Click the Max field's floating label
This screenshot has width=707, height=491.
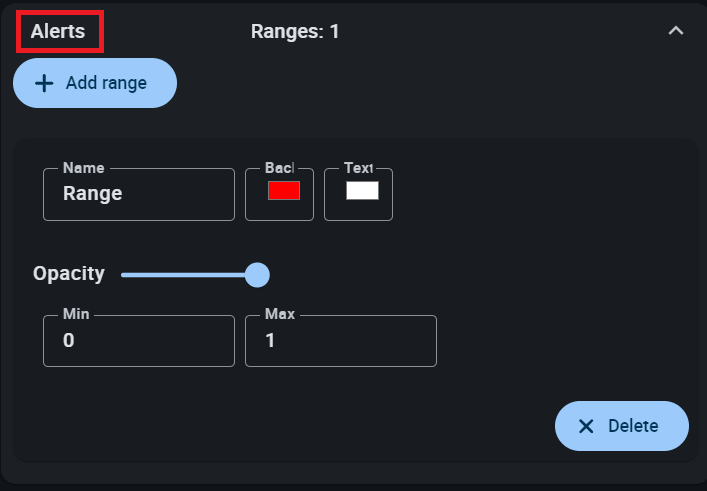280,314
